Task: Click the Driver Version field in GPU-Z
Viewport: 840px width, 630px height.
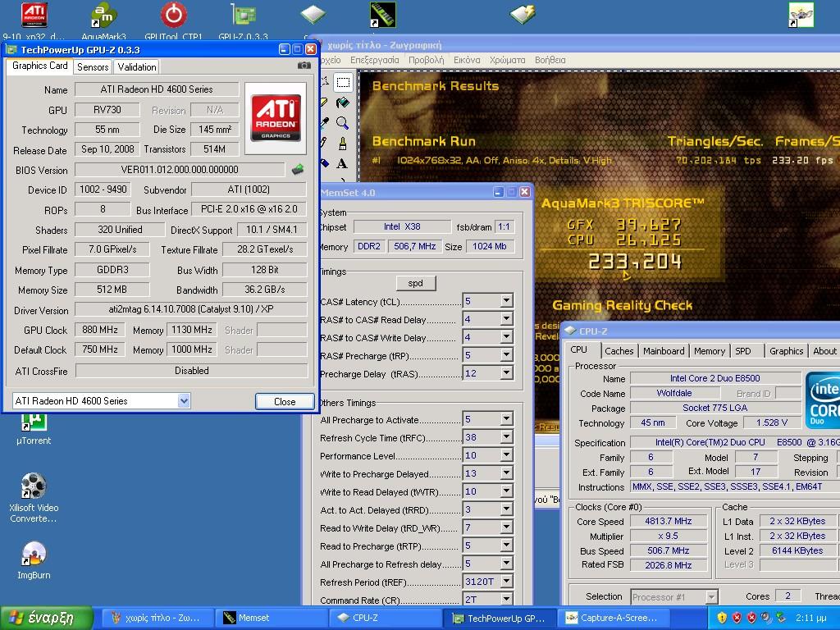Action: tap(190, 309)
